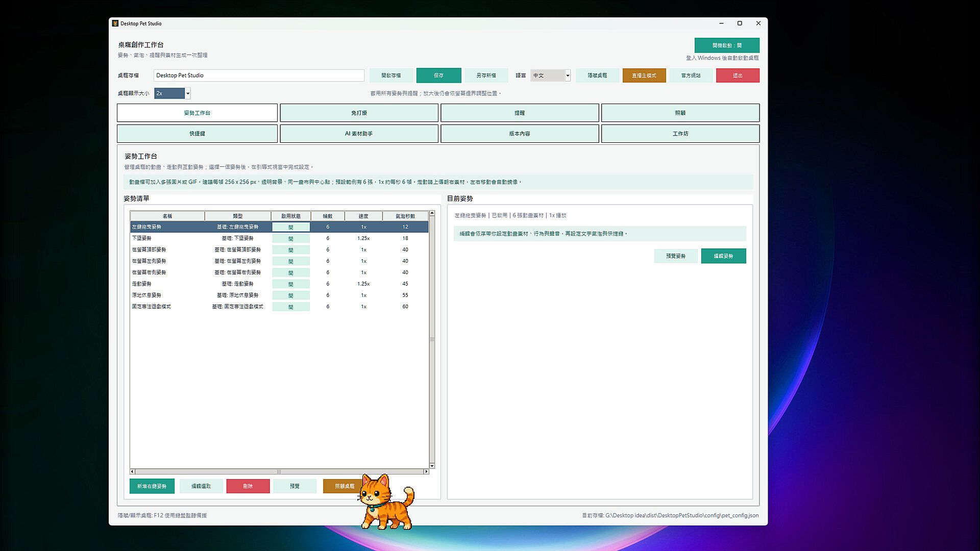The height and width of the screenshot is (551, 980).
Task: Maximize the Desktop Pet Studio window
Action: click(740, 23)
